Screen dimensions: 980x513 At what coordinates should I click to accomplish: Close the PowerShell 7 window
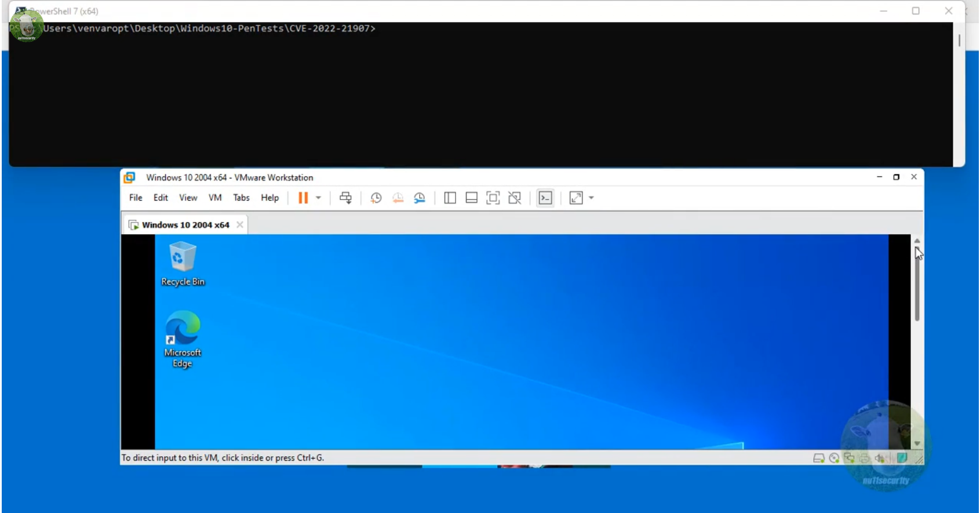tap(948, 10)
